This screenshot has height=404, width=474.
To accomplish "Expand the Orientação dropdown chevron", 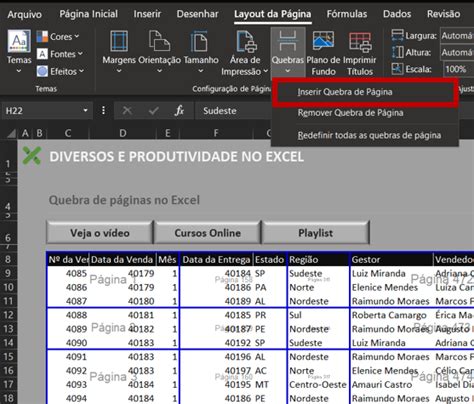I will point(159,71).
